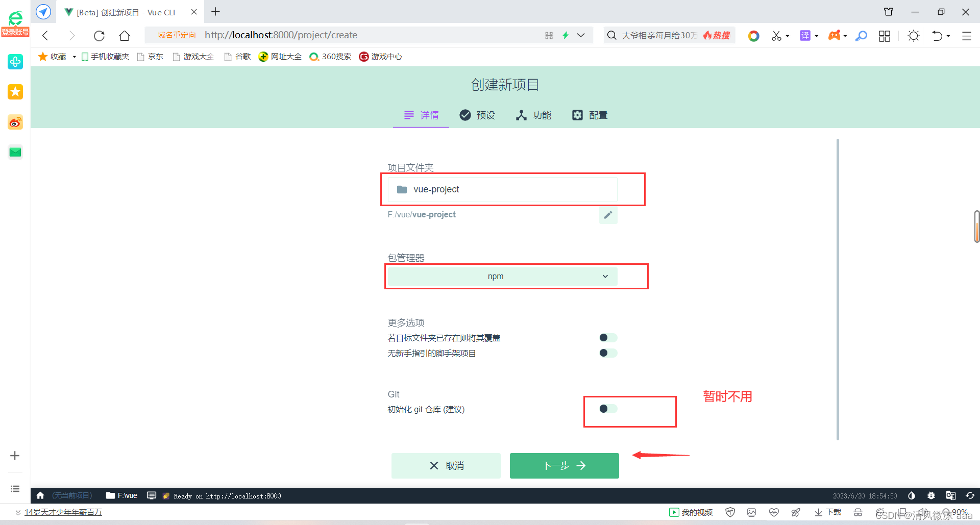This screenshot has height=525, width=980.
Task: Open the 游戏中心 bookmark
Action: coord(381,57)
